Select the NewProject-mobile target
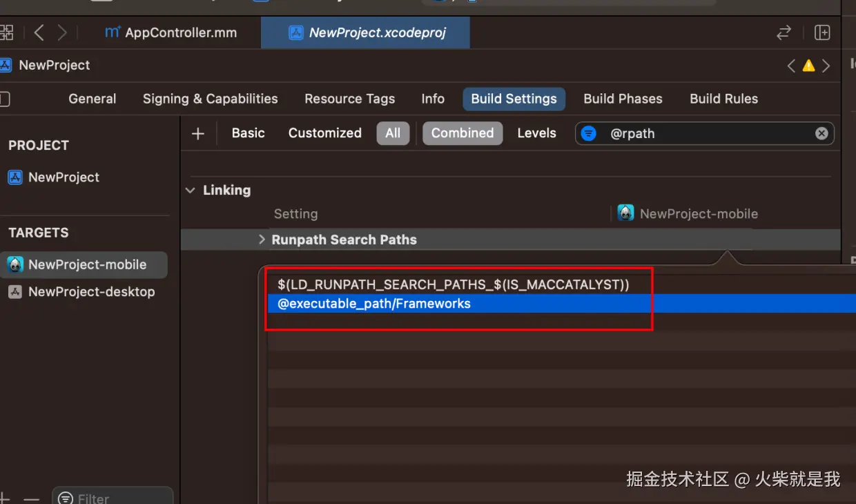 point(84,264)
